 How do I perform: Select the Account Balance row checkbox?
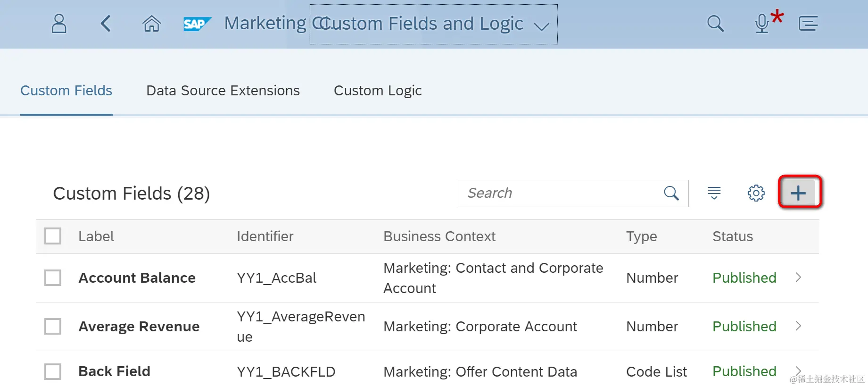click(53, 278)
